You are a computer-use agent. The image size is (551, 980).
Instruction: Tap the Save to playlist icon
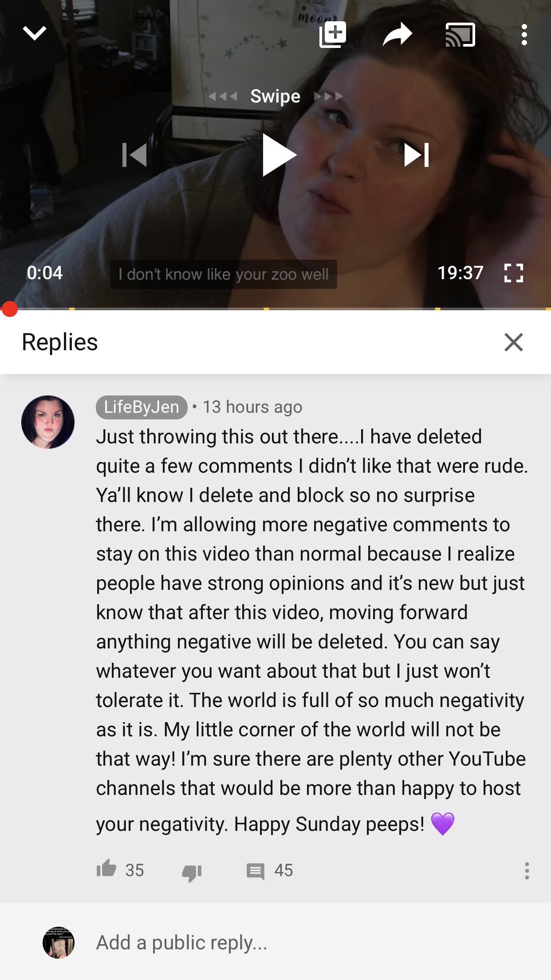coord(333,34)
